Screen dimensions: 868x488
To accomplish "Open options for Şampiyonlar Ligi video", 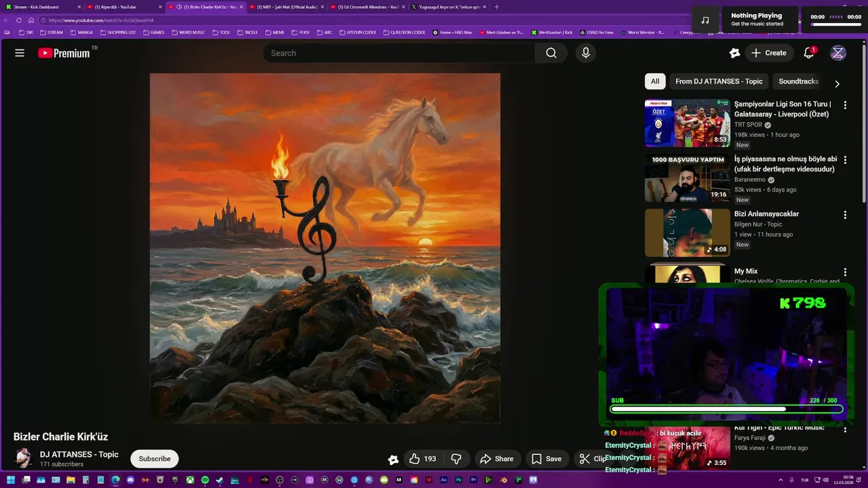I will coord(845,105).
